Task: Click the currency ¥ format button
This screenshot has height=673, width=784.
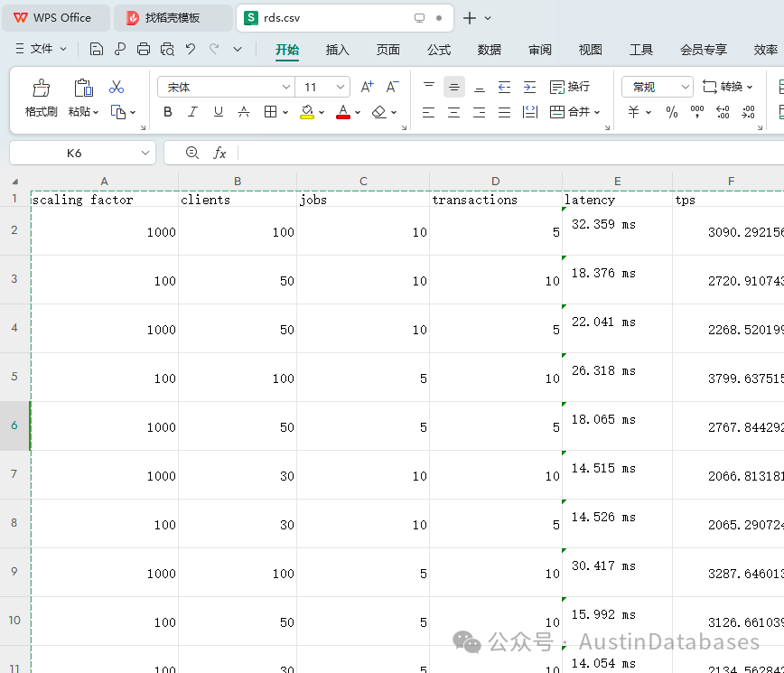Action: point(633,112)
